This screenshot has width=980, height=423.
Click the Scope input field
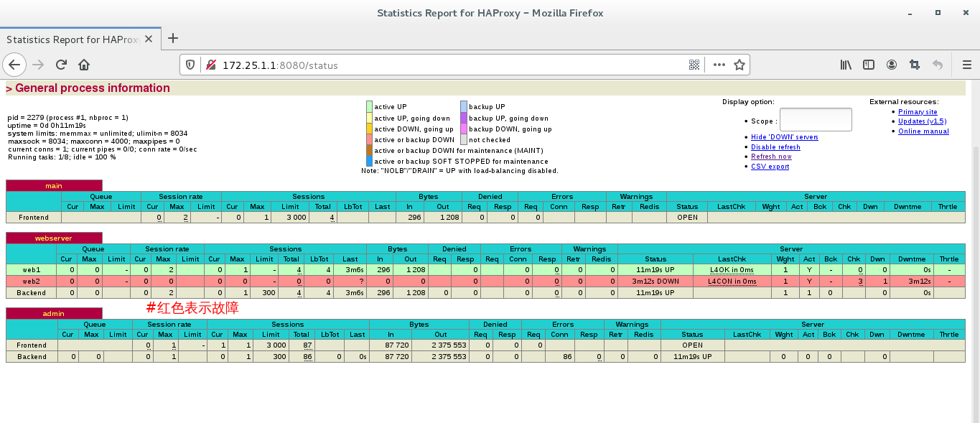point(816,120)
